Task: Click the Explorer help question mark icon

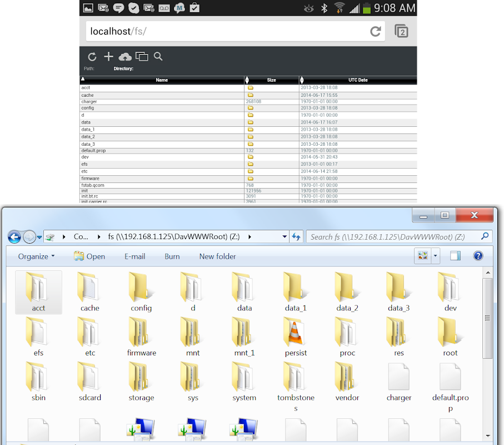Action: (477, 256)
